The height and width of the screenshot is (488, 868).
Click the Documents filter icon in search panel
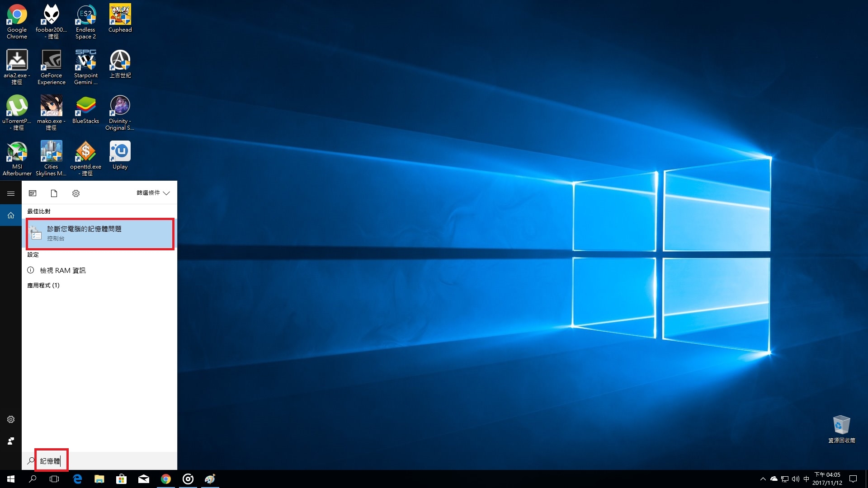point(54,193)
